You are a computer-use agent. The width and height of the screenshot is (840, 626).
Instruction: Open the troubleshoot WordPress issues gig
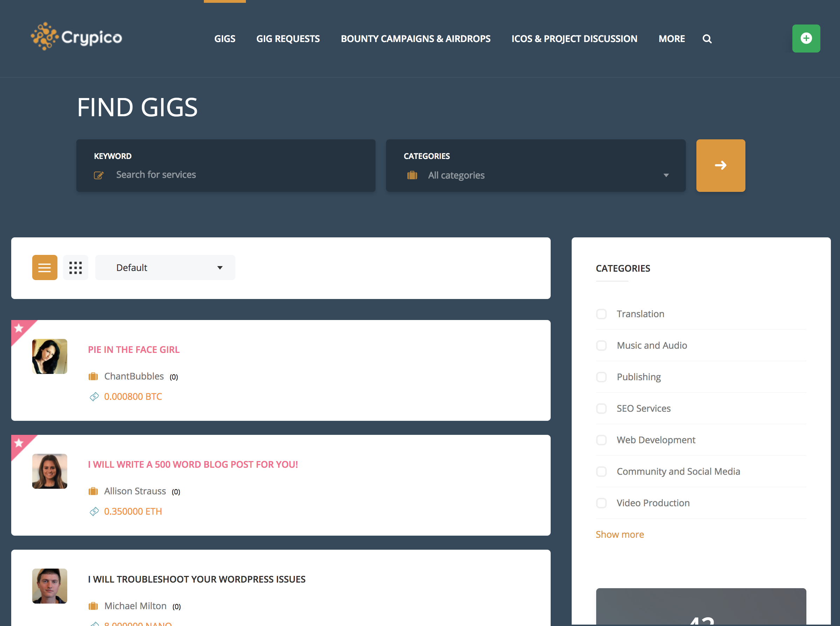(x=197, y=579)
